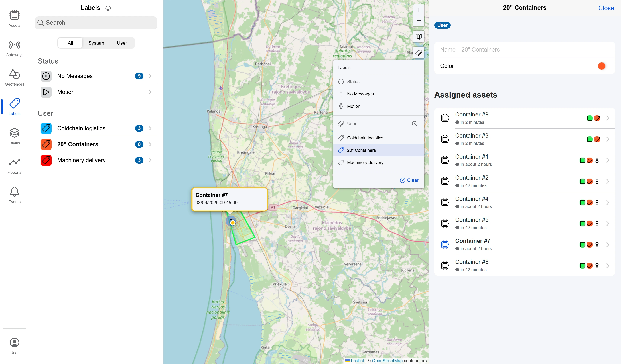The width and height of the screenshot is (621, 364).
Task: Expand the No Messages label row
Action: (x=150, y=76)
